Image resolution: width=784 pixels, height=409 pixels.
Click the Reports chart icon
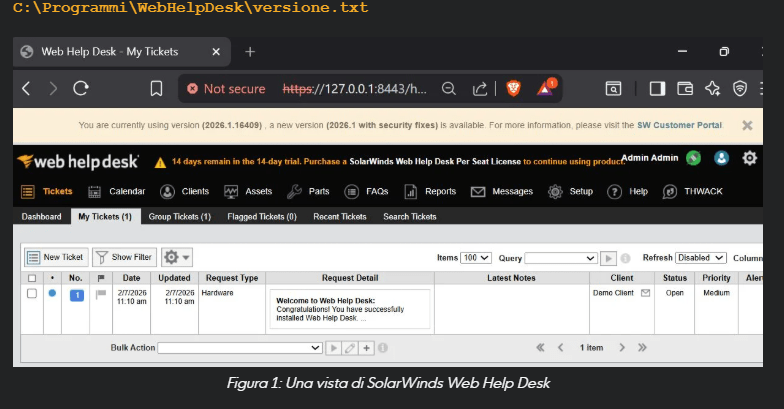[411, 192]
